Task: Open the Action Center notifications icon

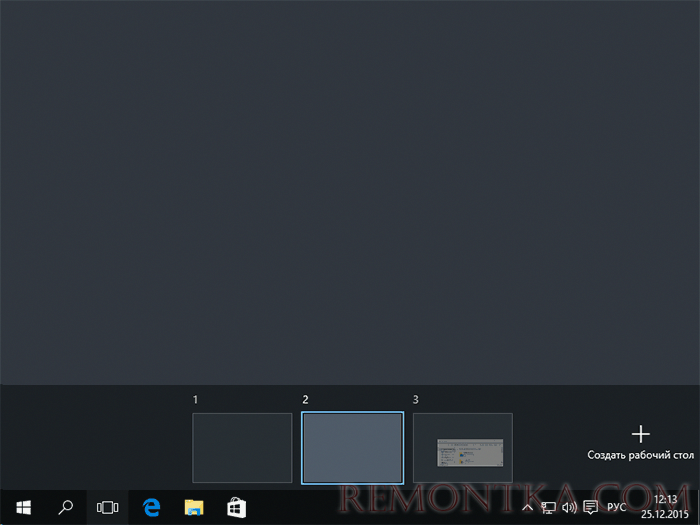Action: click(x=591, y=508)
